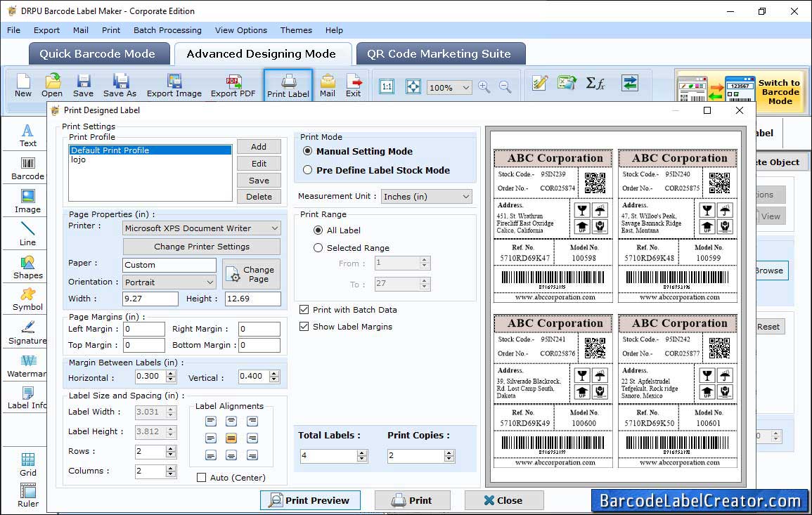
Task: Click the Add print profile button
Action: (x=259, y=146)
